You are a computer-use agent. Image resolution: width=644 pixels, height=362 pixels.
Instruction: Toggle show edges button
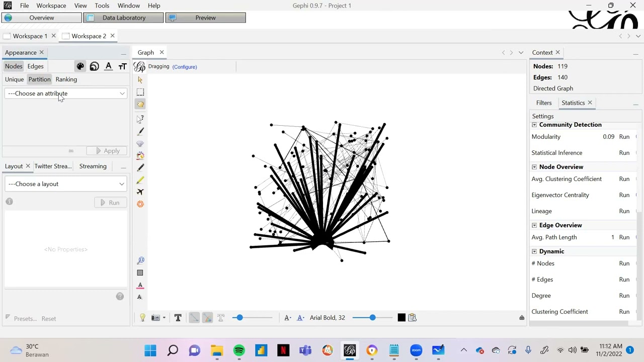pyautogui.click(x=194, y=317)
